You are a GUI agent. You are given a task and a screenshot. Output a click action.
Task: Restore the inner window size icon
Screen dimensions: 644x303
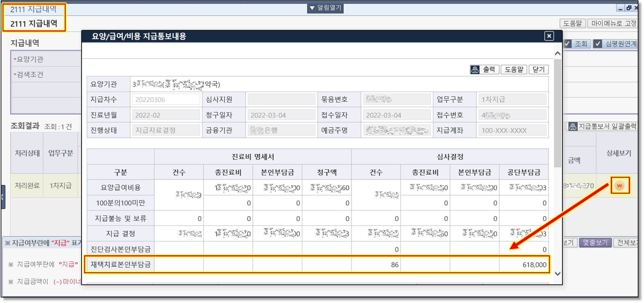point(629,8)
